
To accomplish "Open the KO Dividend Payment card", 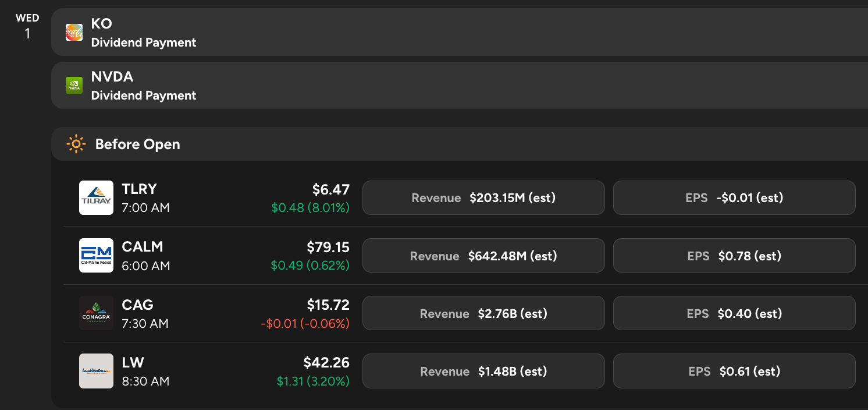I will tap(460, 33).
